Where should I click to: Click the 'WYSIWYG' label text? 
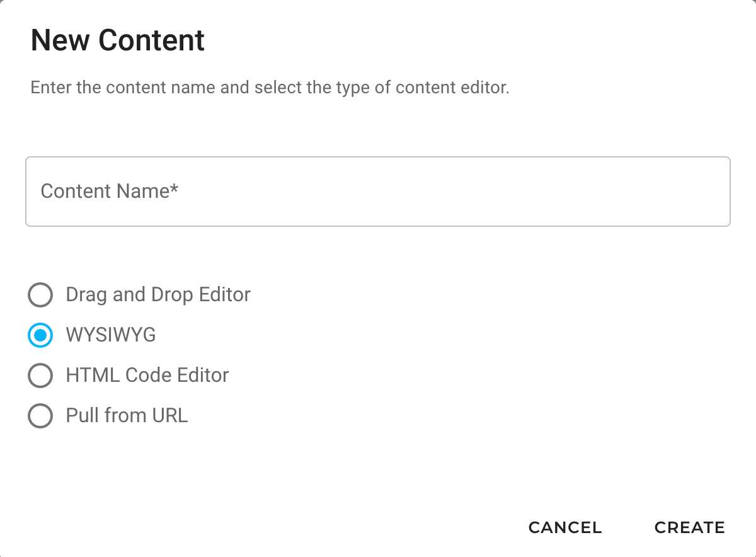coord(111,335)
